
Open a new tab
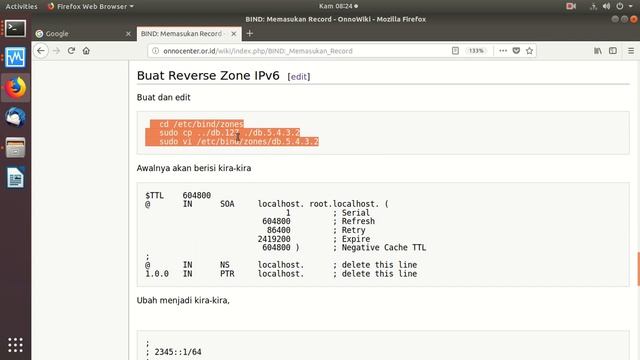[250, 33]
